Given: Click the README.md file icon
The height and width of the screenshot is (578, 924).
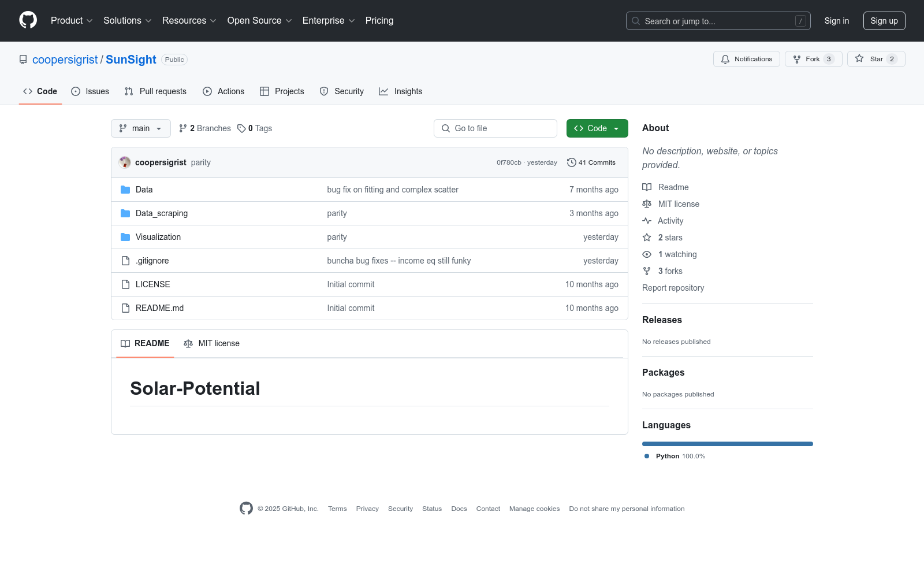Looking at the screenshot, I should 125,308.
